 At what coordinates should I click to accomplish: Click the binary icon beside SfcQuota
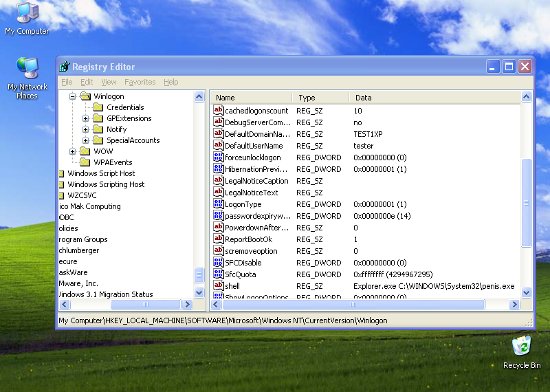point(219,274)
